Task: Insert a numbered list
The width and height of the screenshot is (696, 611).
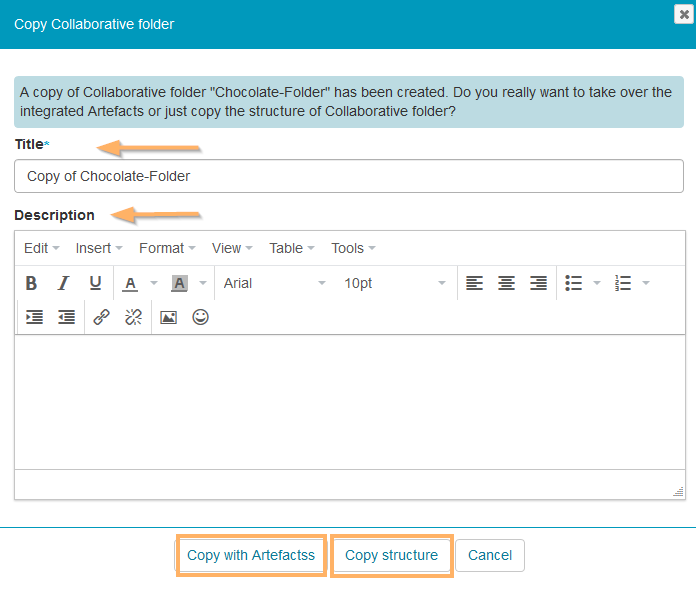Action: point(623,283)
